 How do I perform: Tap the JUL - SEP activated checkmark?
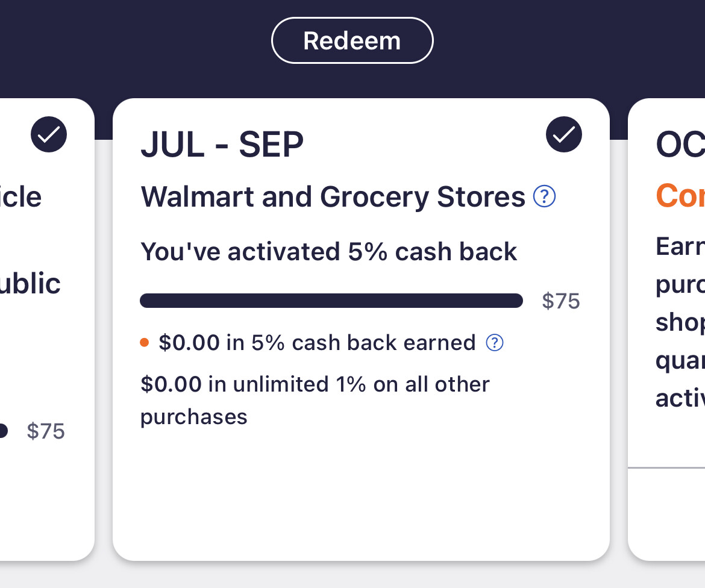[x=563, y=134]
